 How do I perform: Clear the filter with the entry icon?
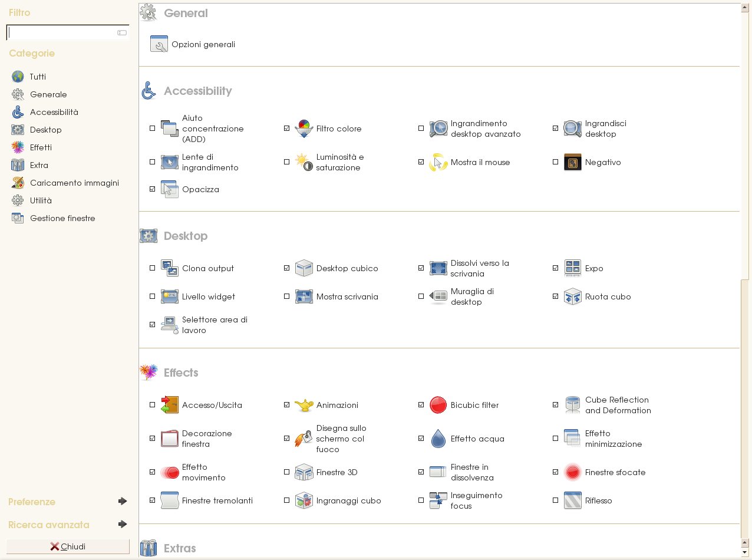[122, 32]
